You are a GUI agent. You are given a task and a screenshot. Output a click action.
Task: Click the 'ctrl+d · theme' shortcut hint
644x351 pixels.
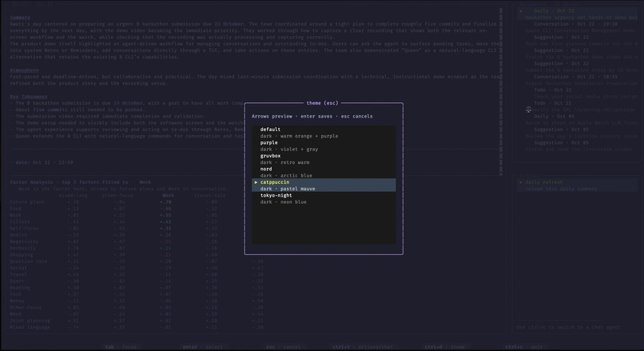[x=445, y=347]
